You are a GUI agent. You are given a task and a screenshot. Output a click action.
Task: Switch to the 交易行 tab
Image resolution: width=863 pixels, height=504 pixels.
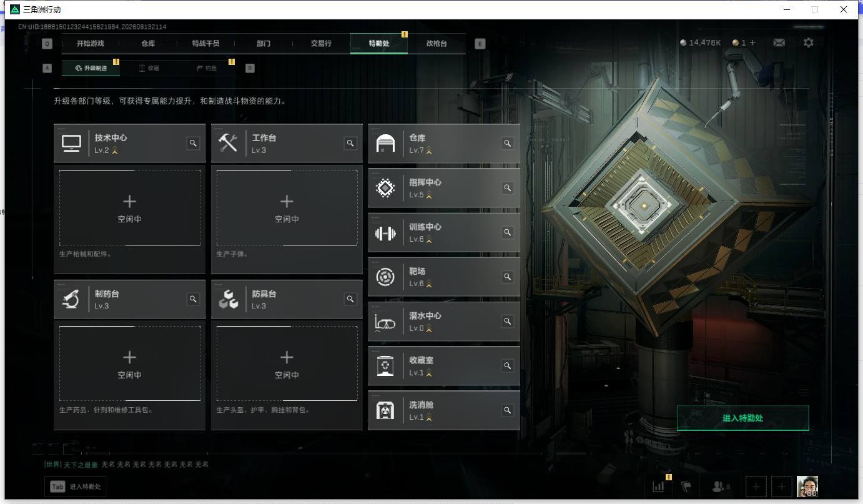tap(321, 44)
